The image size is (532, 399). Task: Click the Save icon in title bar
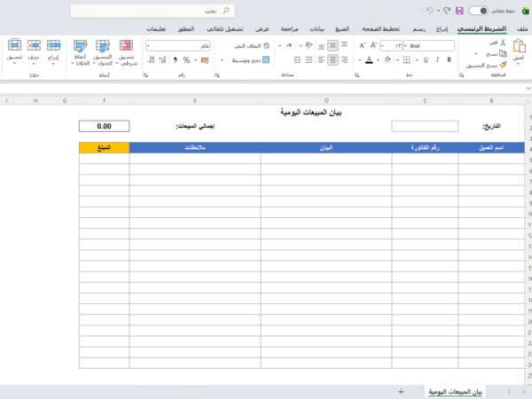click(459, 11)
